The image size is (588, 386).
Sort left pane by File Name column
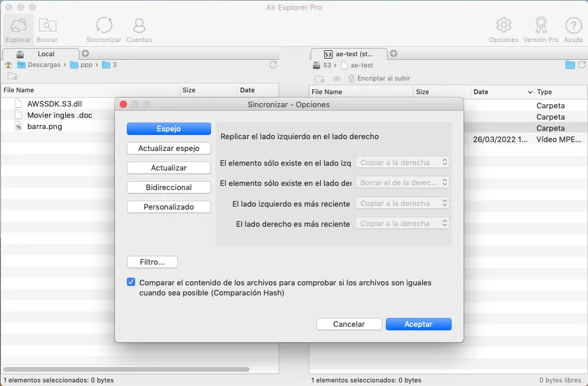click(90, 90)
